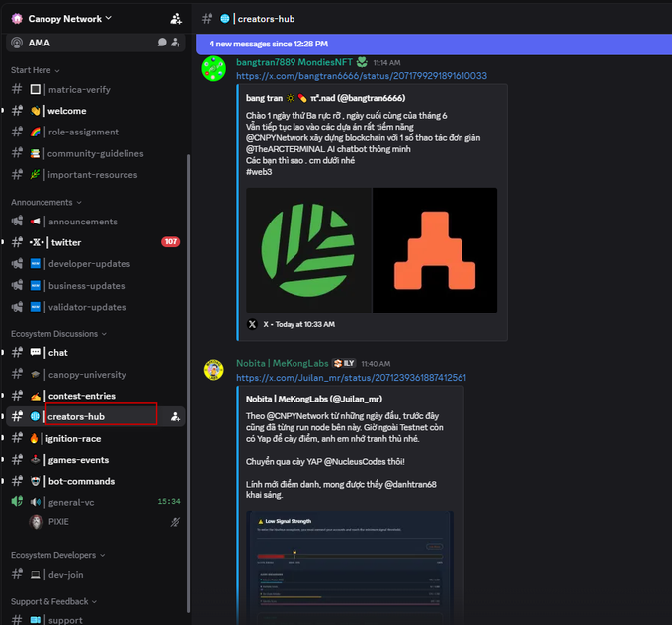Viewport: 672px width, 625px height.
Task: Click the creators-hub title in header
Action: click(266, 19)
